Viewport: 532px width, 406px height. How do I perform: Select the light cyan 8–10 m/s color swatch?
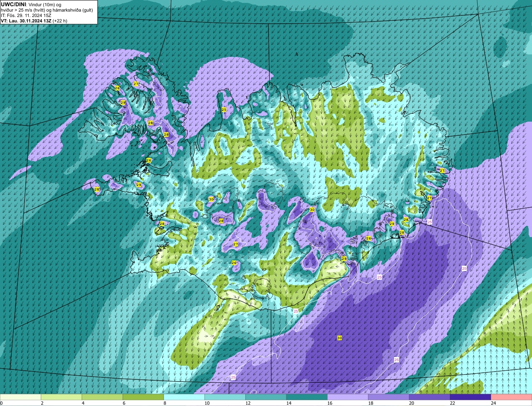[x=185, y=397]
